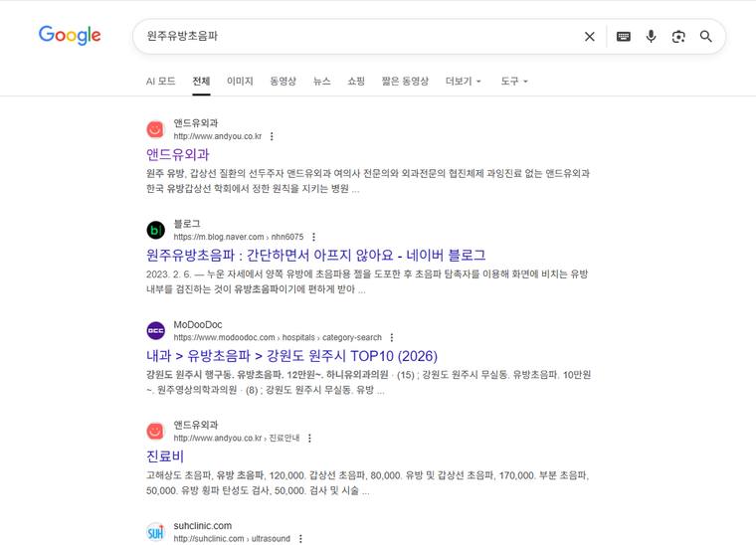
Task: Click the suhclinic.com site name label
Action: click(203, 526)
